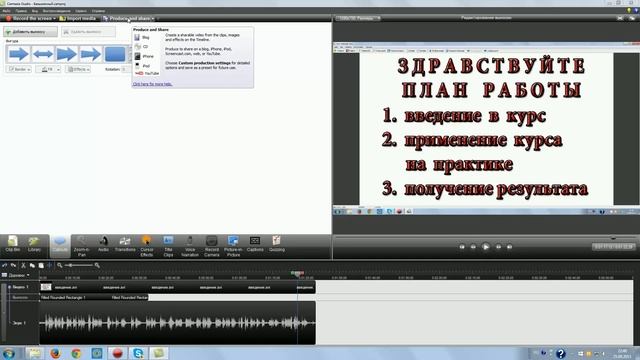640x360 pixels.
Task: Click the 'Click here for more help' link
Action: (x=152, y=84)
